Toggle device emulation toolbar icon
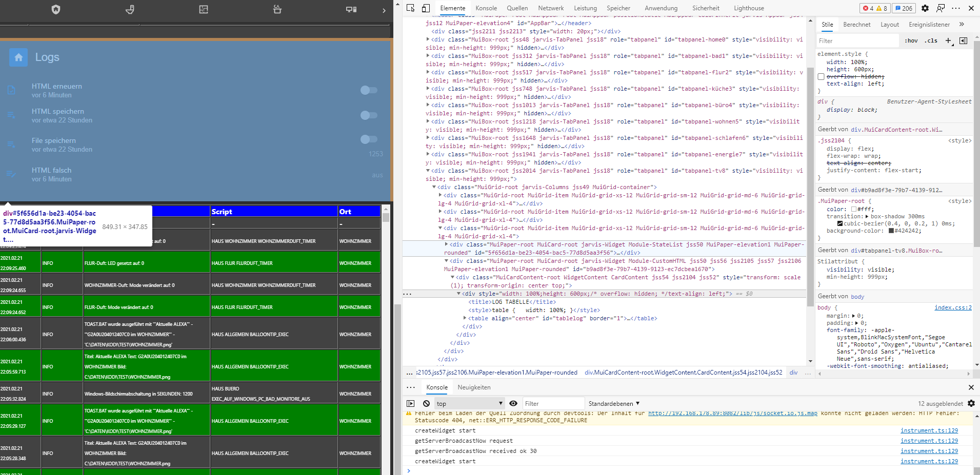The image size is (980, 475). [426, 8]
